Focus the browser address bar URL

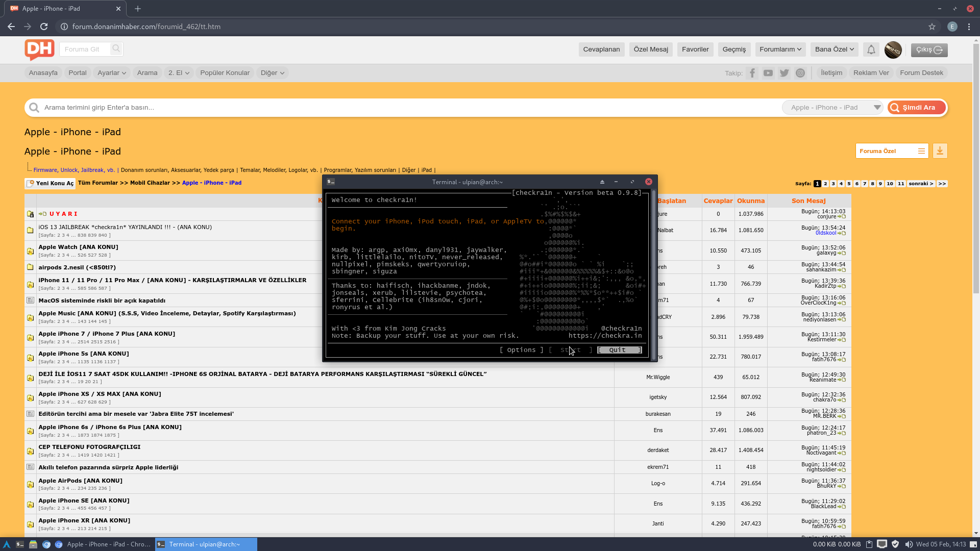(x=146, y=27)
